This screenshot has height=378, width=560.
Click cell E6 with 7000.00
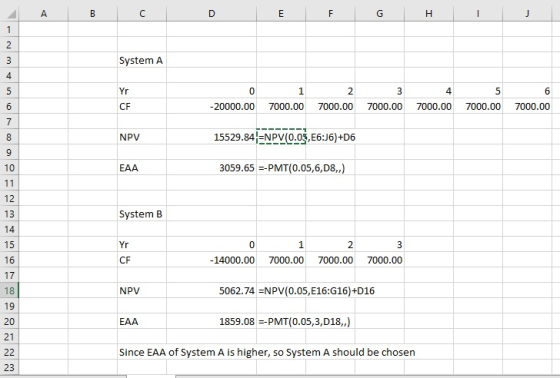click(x=281, y=106)
